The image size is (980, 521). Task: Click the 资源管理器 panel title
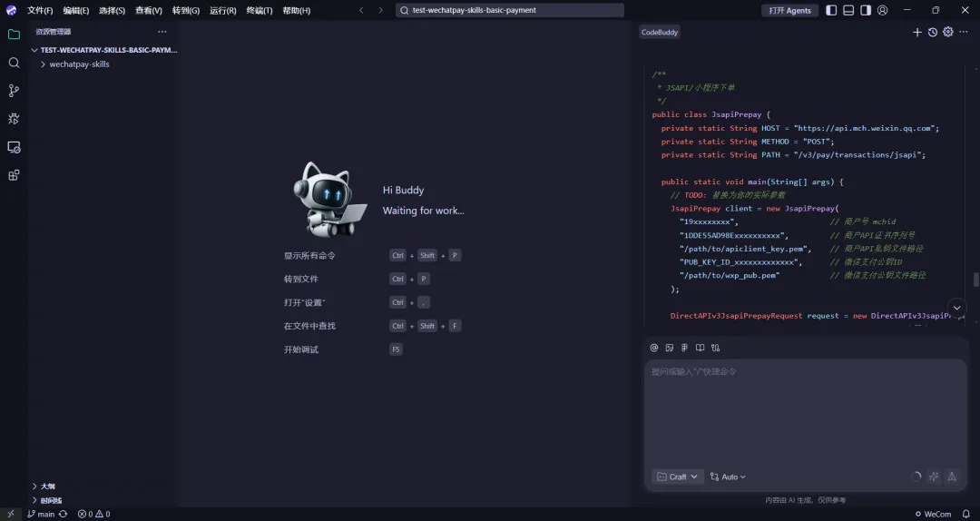coord(54,31)
